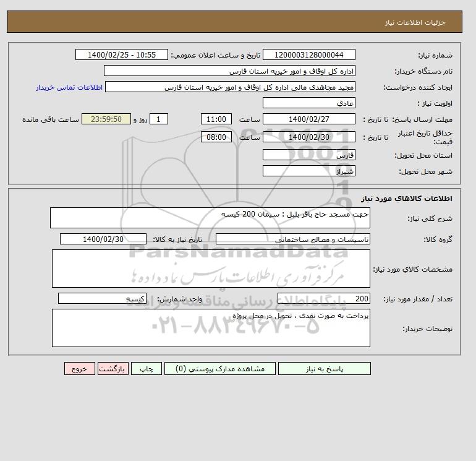Click delivery province field فارس
476x461 pixels.
point(308,155)
